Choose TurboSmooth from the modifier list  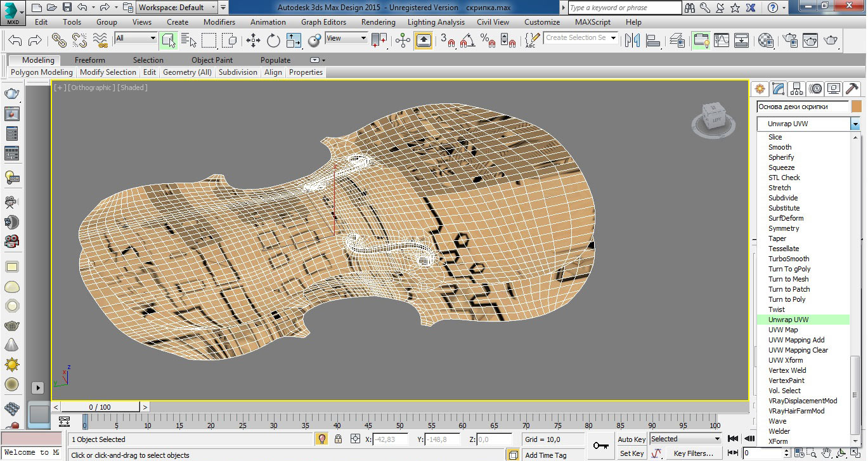[788, 259]
